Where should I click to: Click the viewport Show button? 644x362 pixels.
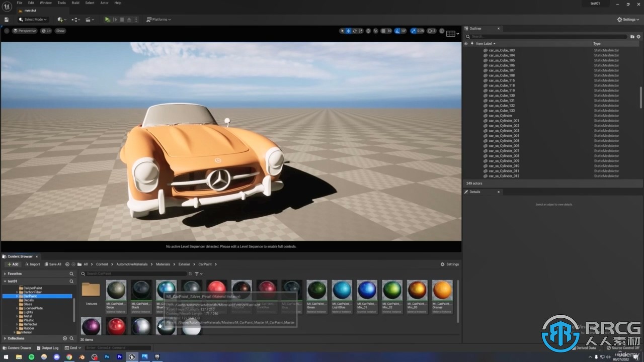60,31
